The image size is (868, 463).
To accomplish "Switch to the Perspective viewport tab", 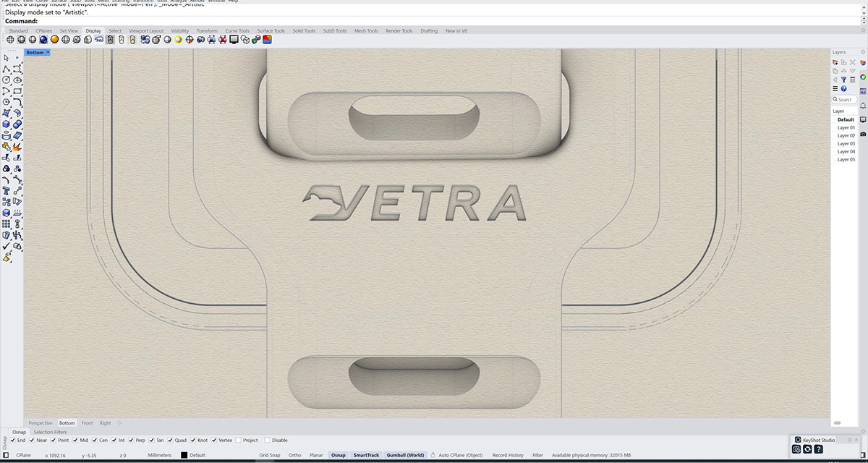I will (40, 422).
